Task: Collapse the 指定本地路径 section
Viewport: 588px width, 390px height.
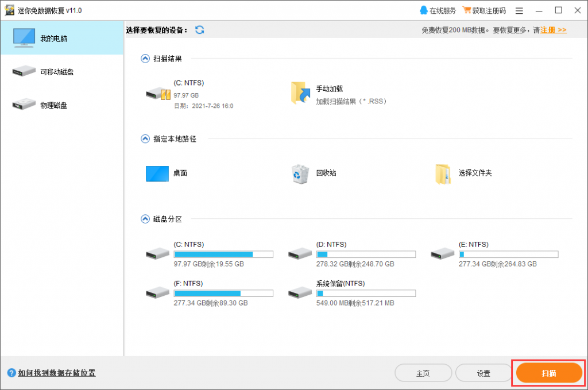Action: coord(145,139)
